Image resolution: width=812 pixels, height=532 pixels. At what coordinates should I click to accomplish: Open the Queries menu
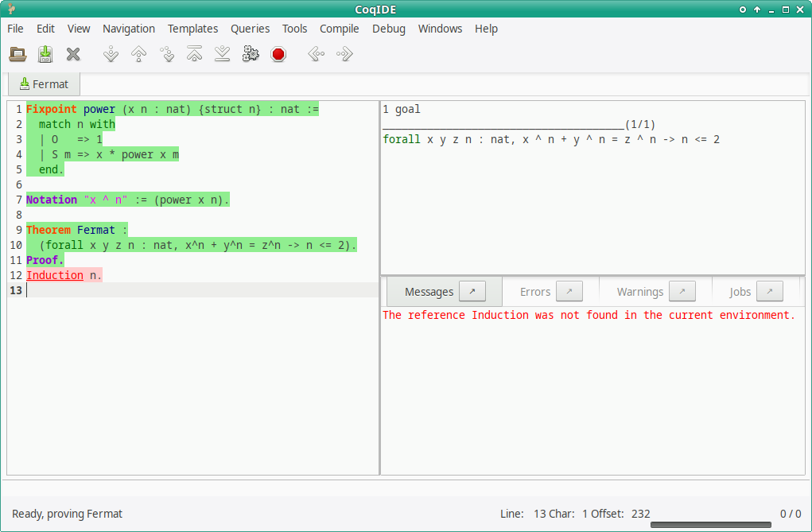tap(250, 29)
